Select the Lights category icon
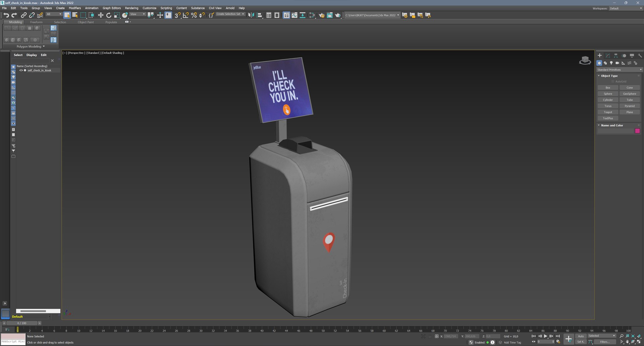This screenshot has height=346, width=644. 611,63
